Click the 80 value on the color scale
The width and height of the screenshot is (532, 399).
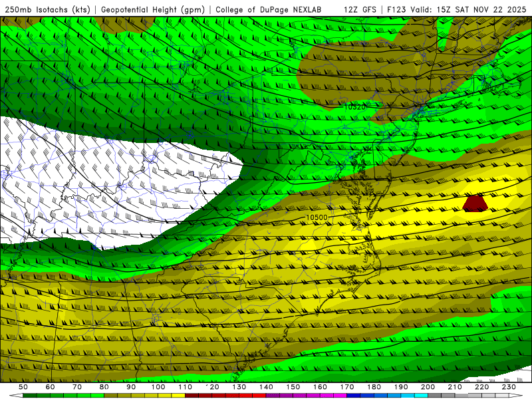pos(104,387)
